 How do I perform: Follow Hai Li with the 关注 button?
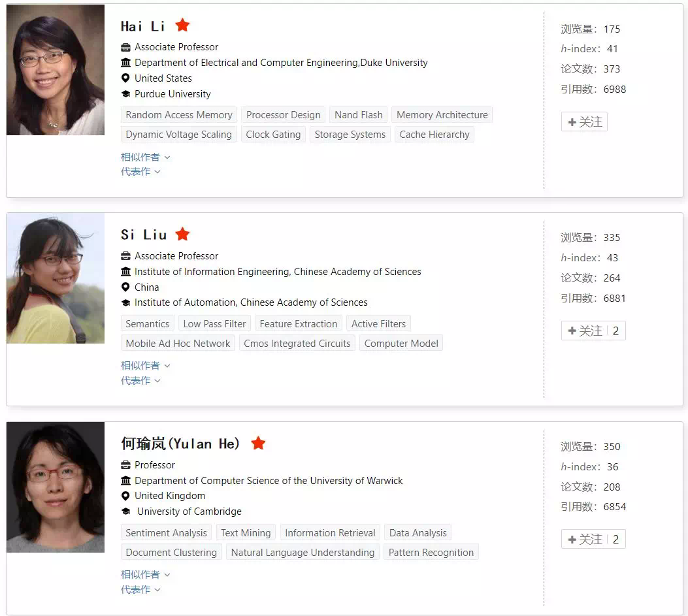[584, 122]
